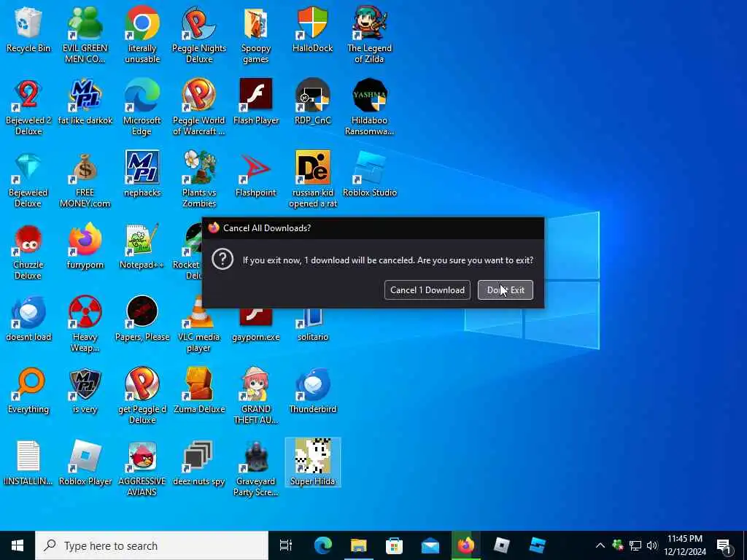Viewport: 747px width, 560px height.
Task: Select the FREE MONEY.com money bag icon
Action: 85,180
